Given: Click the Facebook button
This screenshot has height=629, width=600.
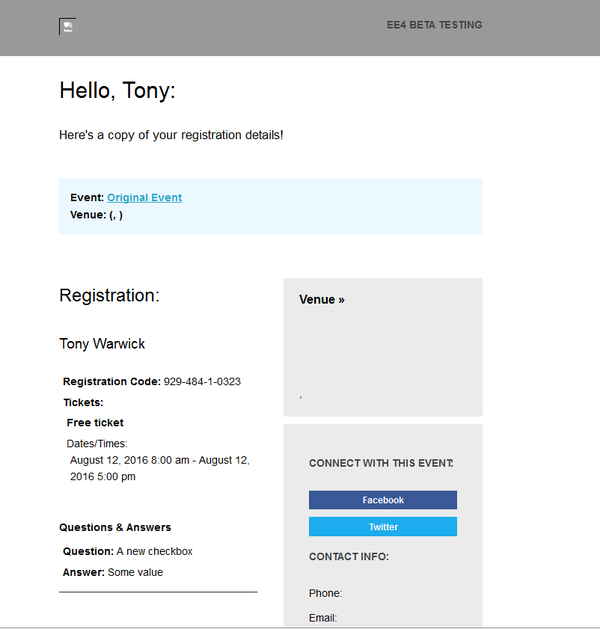Looking at the screenshot, I should pos(383,500).
